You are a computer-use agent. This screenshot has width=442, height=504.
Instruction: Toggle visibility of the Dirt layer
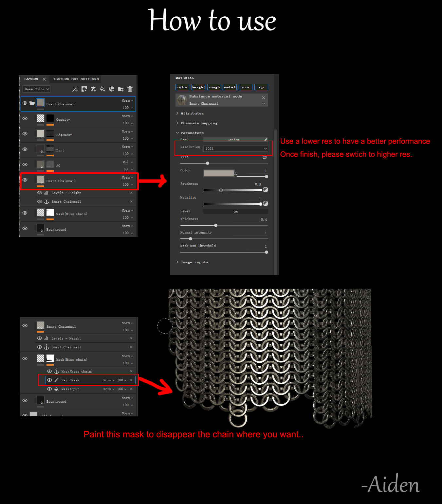tap(25, 149)
